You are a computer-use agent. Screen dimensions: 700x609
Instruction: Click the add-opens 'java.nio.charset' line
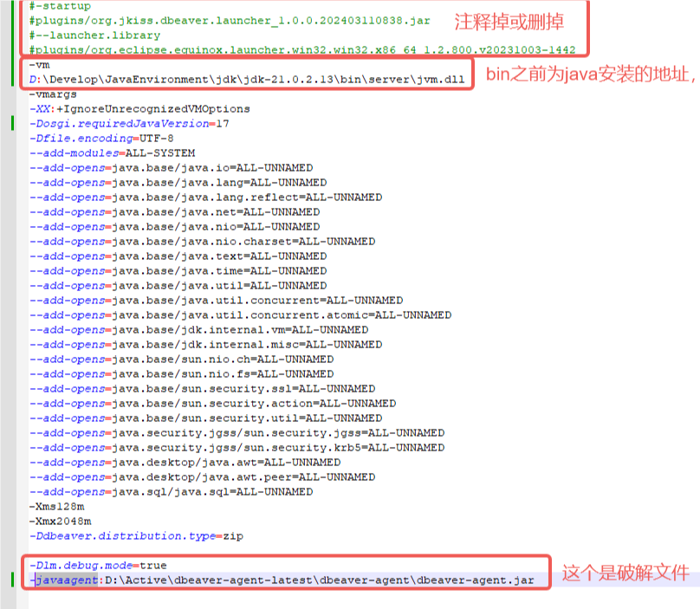[x=202, y=242]
